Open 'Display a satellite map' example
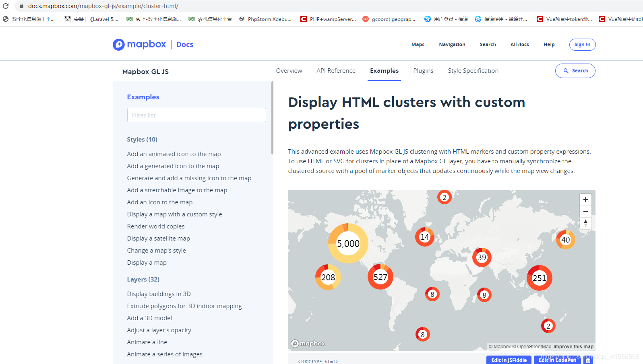 point(159,238)
